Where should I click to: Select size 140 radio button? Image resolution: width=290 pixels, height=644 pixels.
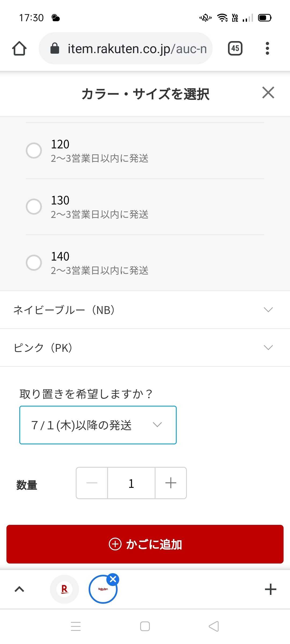[x=34, y=262]
